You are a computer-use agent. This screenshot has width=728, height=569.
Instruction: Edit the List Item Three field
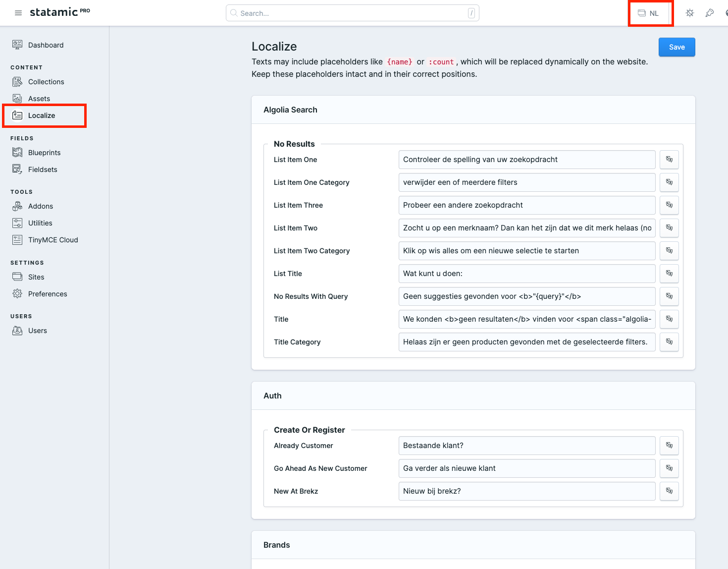(x=527, y=205)
